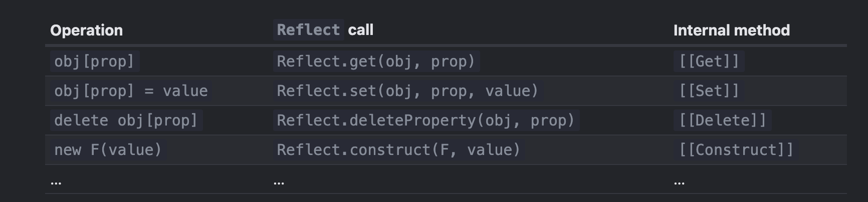Click the ellipsis in Operation column
This screenshot has height=202, width=868.
point(56,182)
